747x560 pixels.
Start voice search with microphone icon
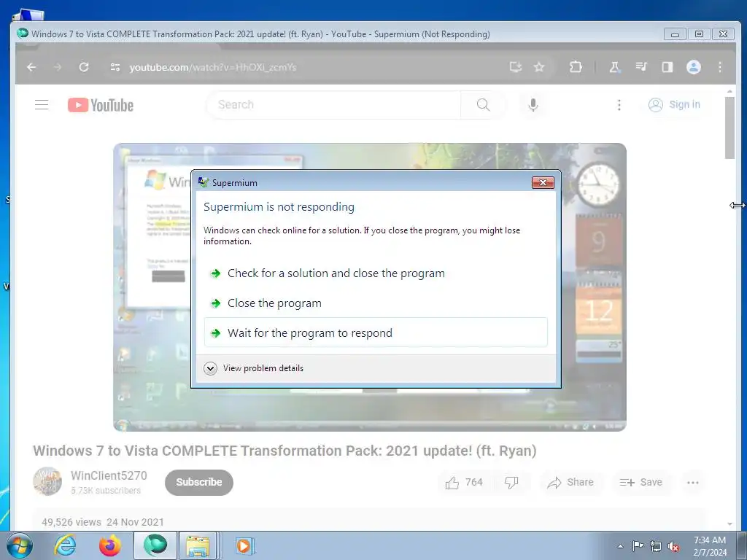[533, 105]
